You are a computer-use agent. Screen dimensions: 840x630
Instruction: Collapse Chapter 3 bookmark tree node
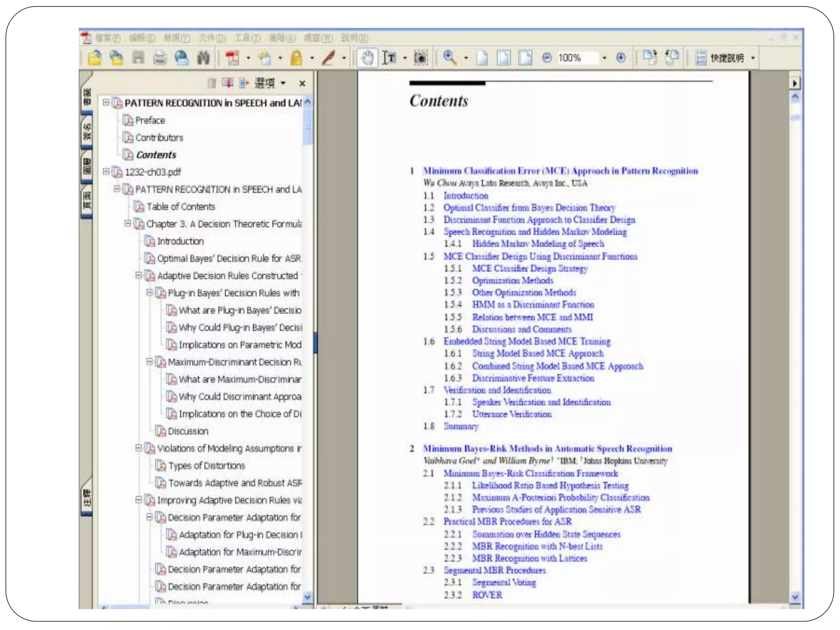pos(128,224)
